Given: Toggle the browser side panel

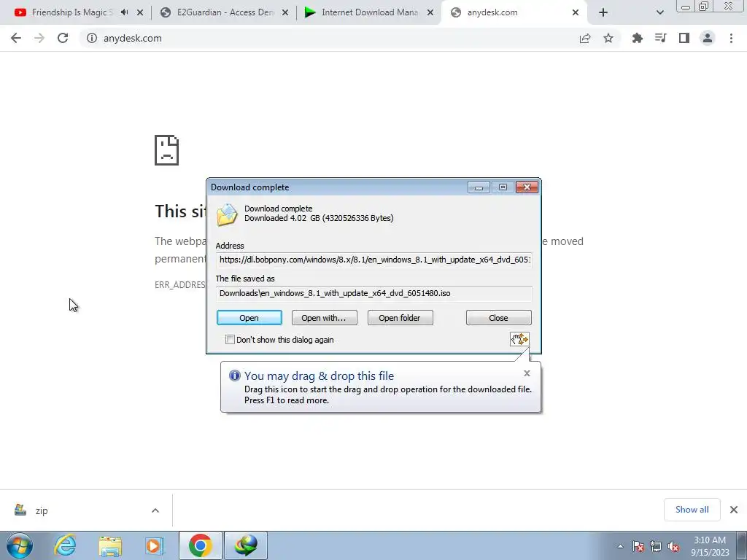Looking at the screenshot, I should coord(684,38).
